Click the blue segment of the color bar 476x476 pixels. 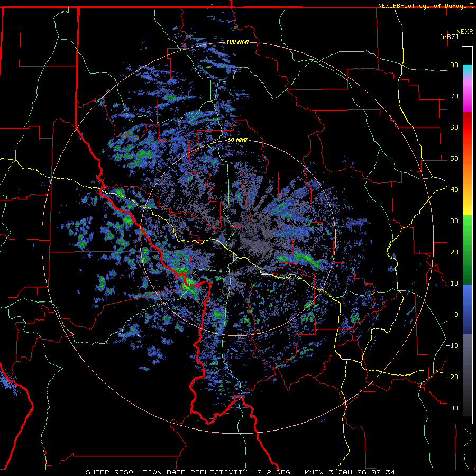click(467, 309)
